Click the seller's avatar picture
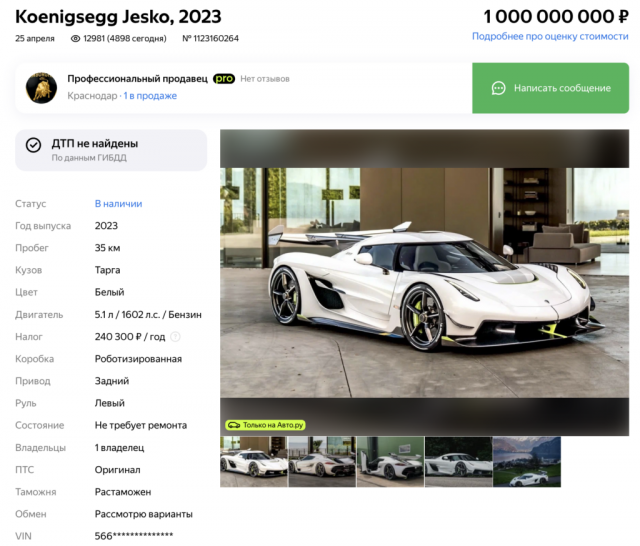This screenshot has width=640, height=546. [41, 87]
